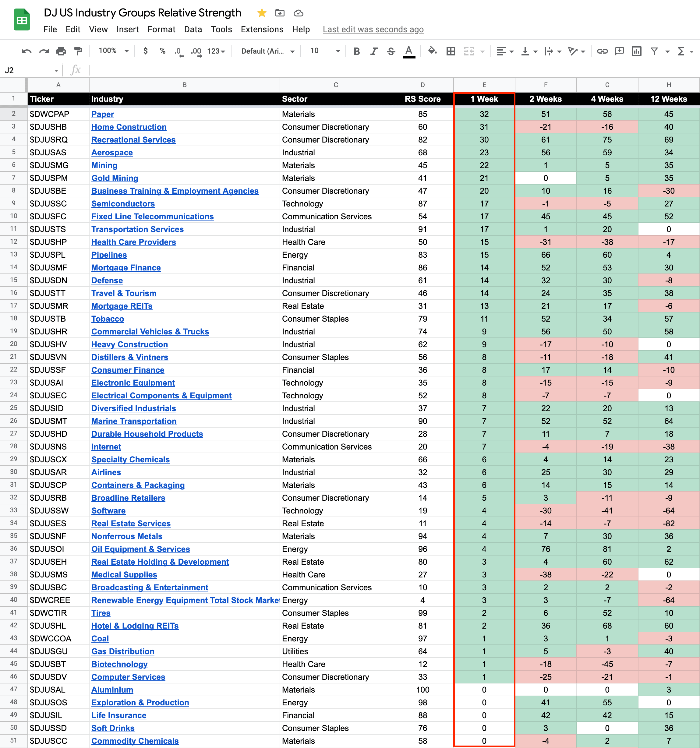Toggle bold formatting

tap(356, 51)
